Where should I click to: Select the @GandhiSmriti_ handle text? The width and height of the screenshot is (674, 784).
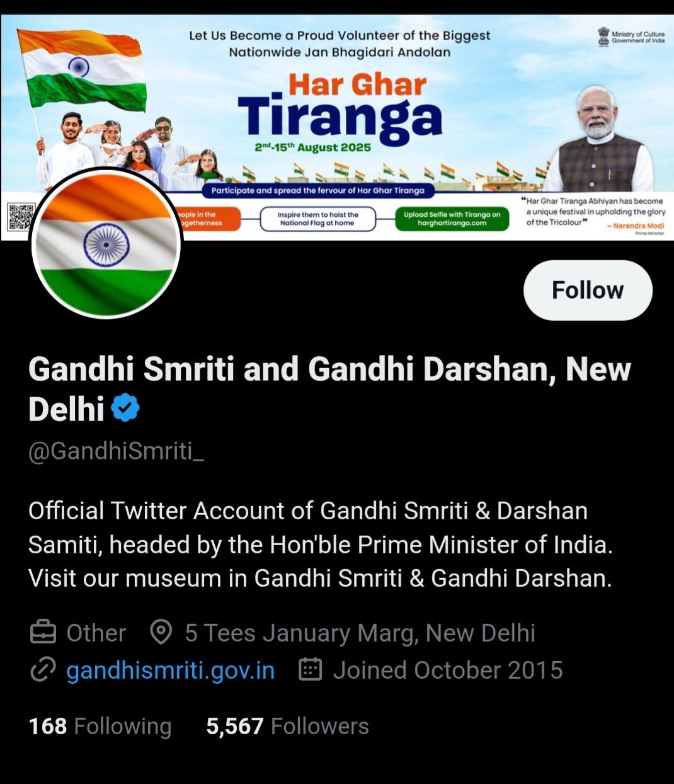[117, 451]
